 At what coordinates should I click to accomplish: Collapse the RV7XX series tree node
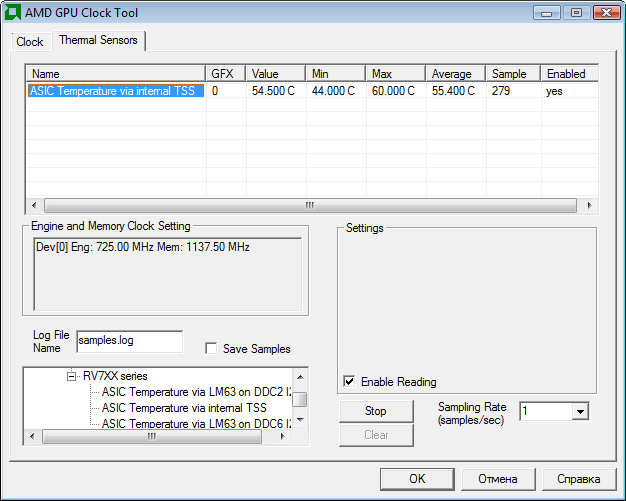click(71, 376)
